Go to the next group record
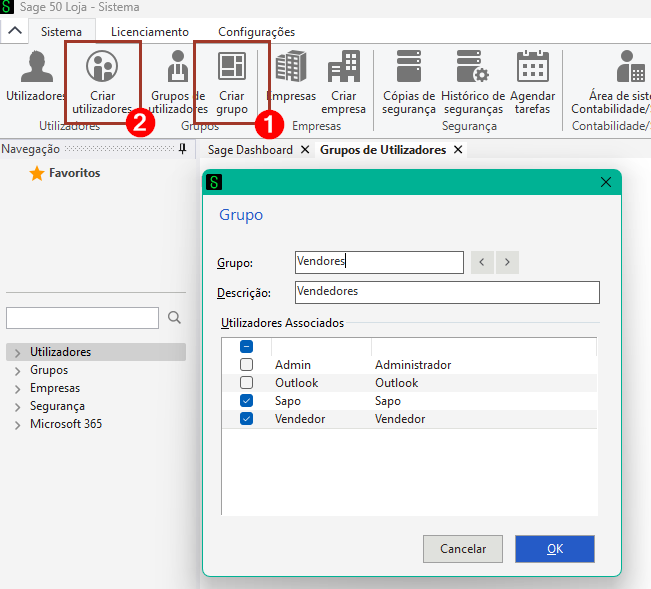Image resolution: width=651 pixels, height=589 pixels. tap(507, 262)
